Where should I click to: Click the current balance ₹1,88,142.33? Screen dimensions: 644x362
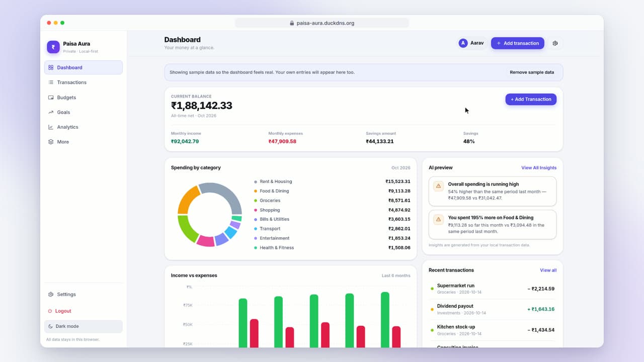[x=202, y=106]
